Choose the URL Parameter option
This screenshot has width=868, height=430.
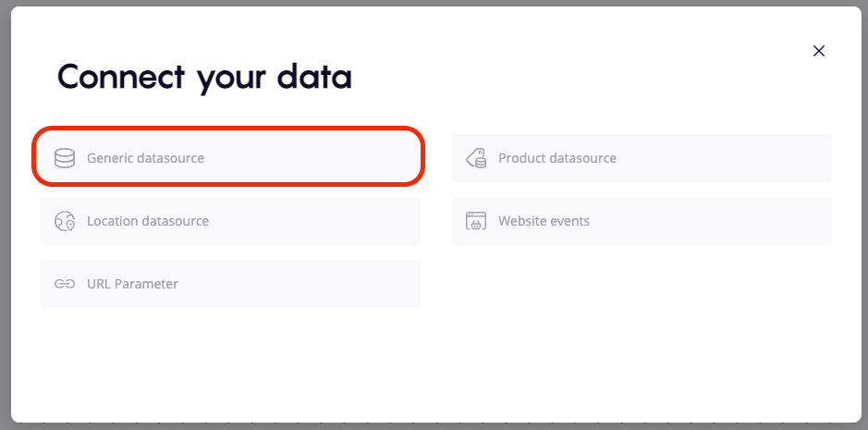point(230,284)
